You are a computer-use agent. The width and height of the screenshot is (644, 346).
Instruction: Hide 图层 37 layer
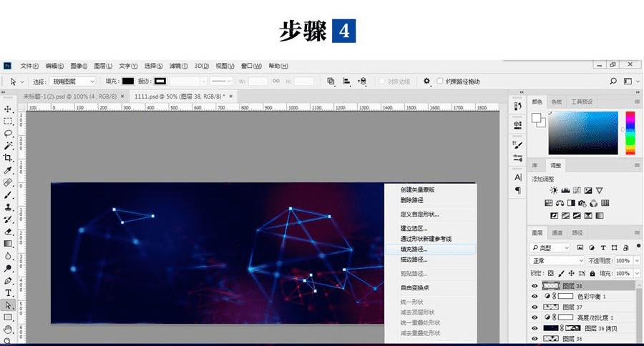click(x=535, y=307)
